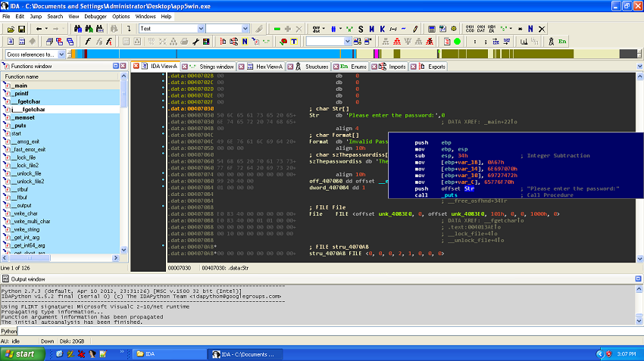Save the database using the floppy disk icon
Screen dimensions: 644x361
click(21, 29)
